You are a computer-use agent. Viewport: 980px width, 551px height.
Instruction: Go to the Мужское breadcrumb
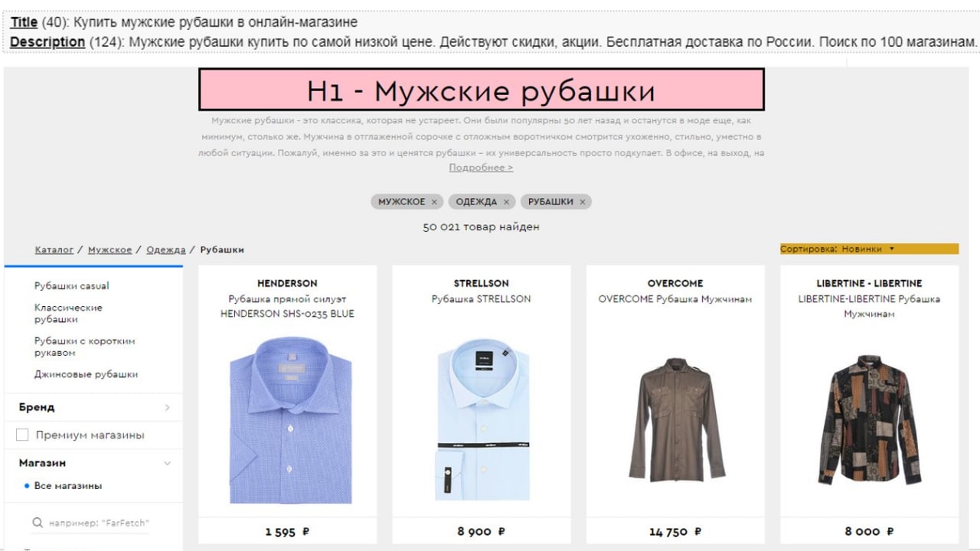[x=109, y=249]
